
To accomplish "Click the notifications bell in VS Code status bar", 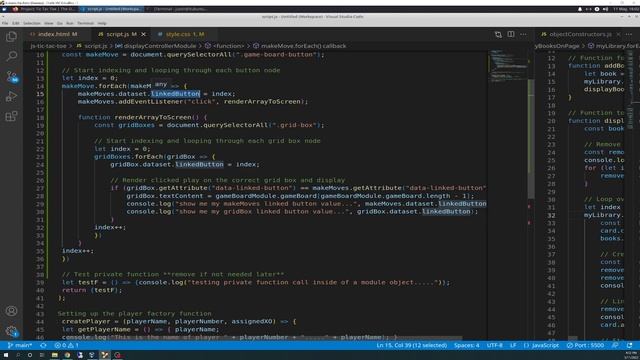I will pyautogui.click(x=629, y=345).
